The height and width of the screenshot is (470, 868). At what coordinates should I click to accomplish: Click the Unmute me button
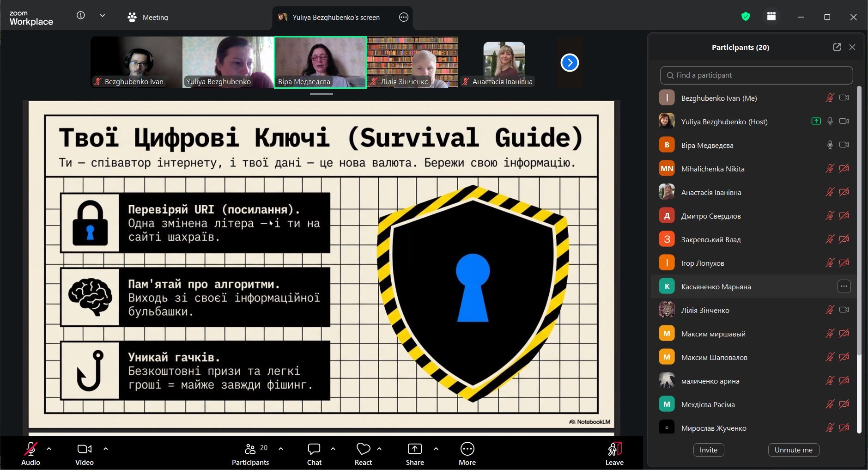point(793,450)
